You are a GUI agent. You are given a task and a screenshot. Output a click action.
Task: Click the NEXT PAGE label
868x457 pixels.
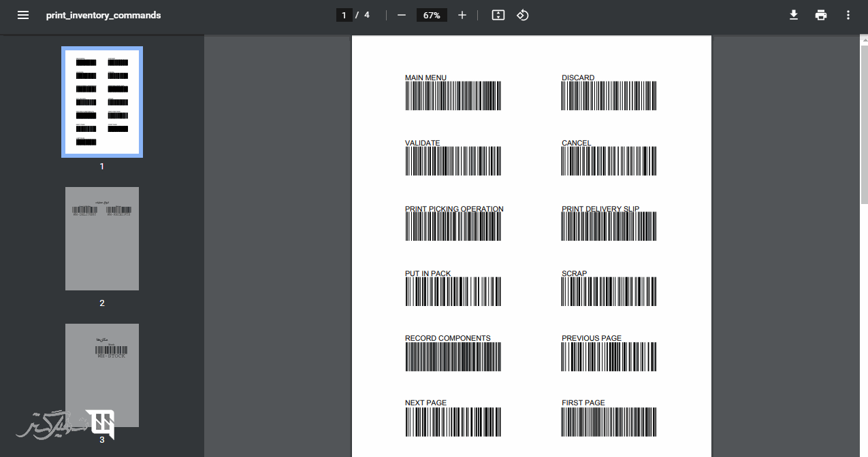[425, 403]
